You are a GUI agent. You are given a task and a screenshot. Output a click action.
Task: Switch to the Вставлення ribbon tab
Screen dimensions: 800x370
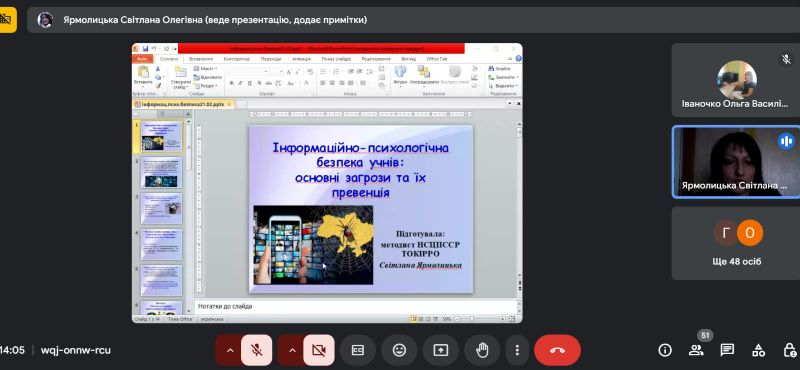click(x=201, y=59)
